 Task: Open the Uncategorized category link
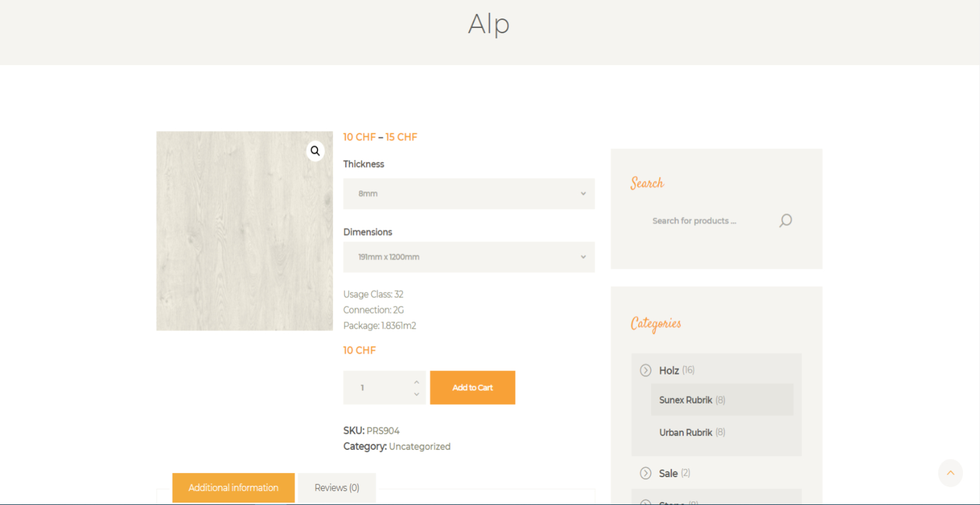[x=420, y=447]
